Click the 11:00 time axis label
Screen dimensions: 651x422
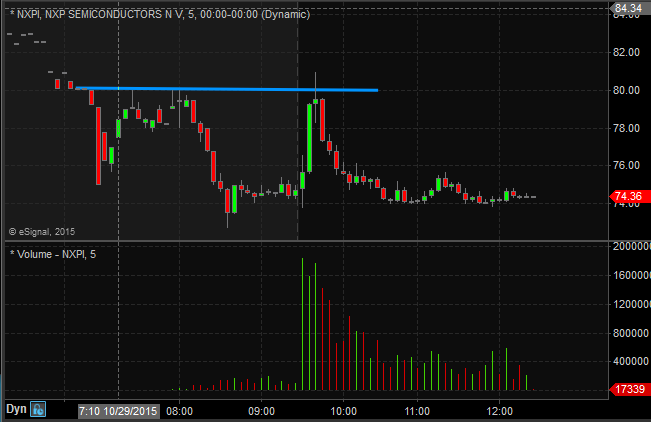(417, 412)
